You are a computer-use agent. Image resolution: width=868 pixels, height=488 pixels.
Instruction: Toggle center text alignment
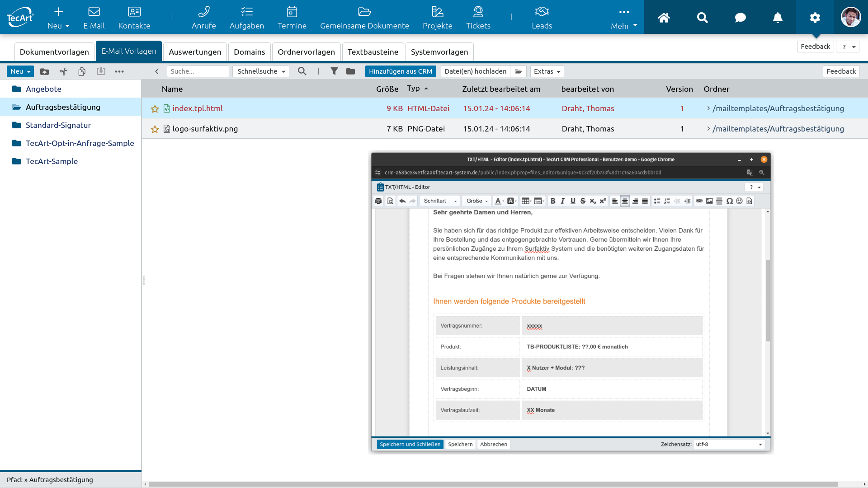click(625, 201)
